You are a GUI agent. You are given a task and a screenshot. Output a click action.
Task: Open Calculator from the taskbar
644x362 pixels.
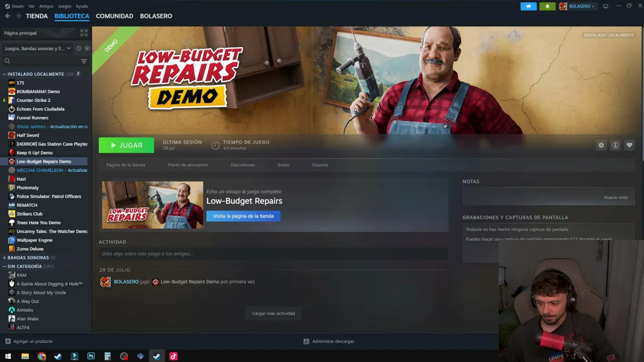pyautogui.click(x=107, y=356)
